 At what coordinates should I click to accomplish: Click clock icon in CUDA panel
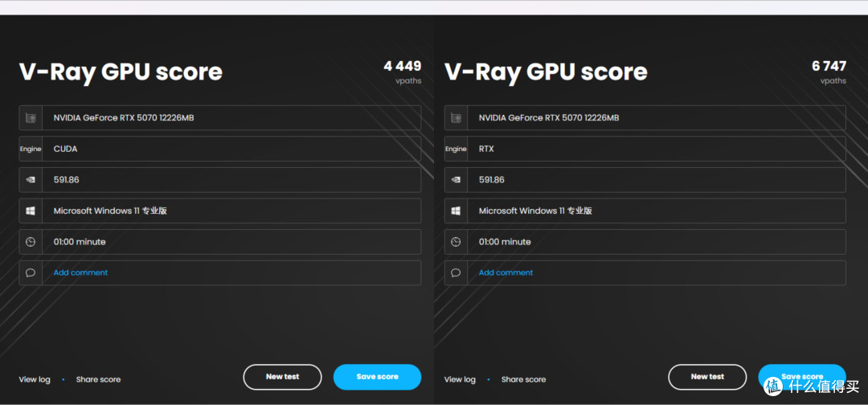tap(31, 242)
